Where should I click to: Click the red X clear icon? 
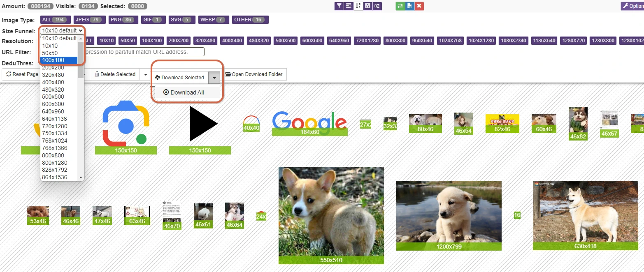tap(419, 6)
